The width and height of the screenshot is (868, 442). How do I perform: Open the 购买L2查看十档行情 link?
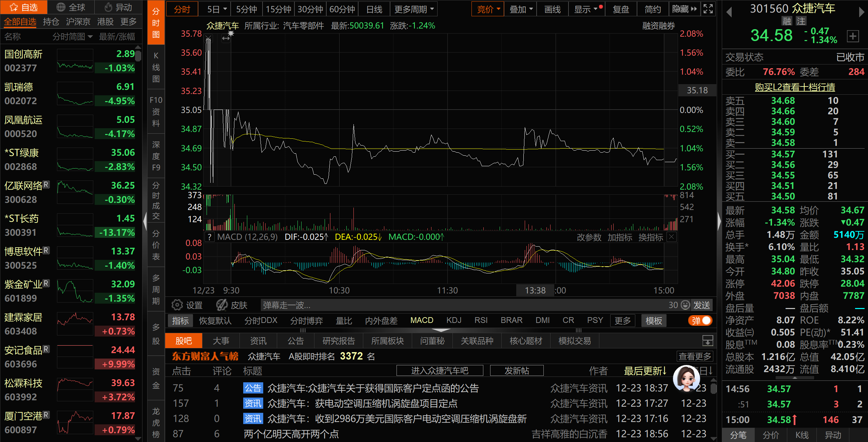pyautogui.click(x=795, y=87)
